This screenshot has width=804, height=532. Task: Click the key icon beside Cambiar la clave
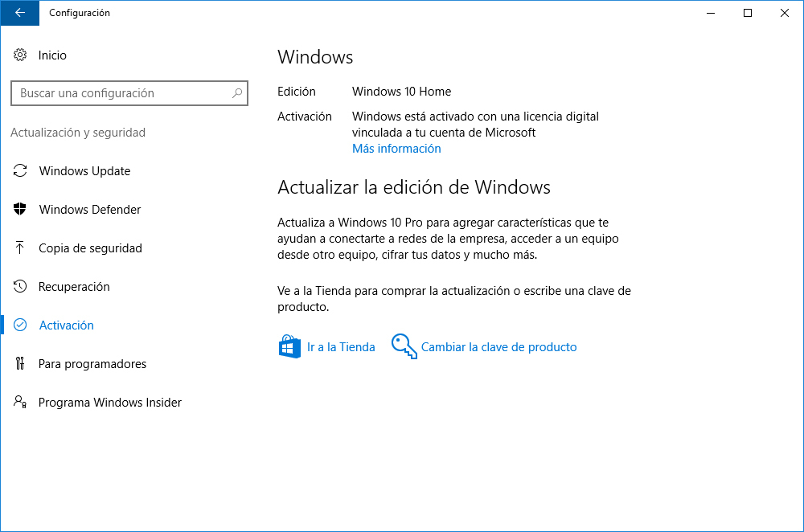click(403, 346)
